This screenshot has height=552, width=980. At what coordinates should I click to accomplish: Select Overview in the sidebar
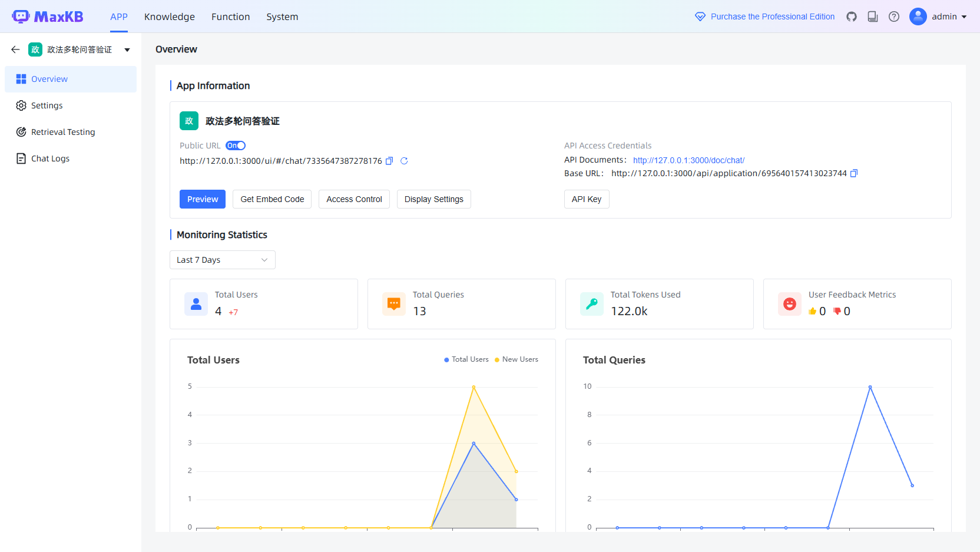point(71,79)
